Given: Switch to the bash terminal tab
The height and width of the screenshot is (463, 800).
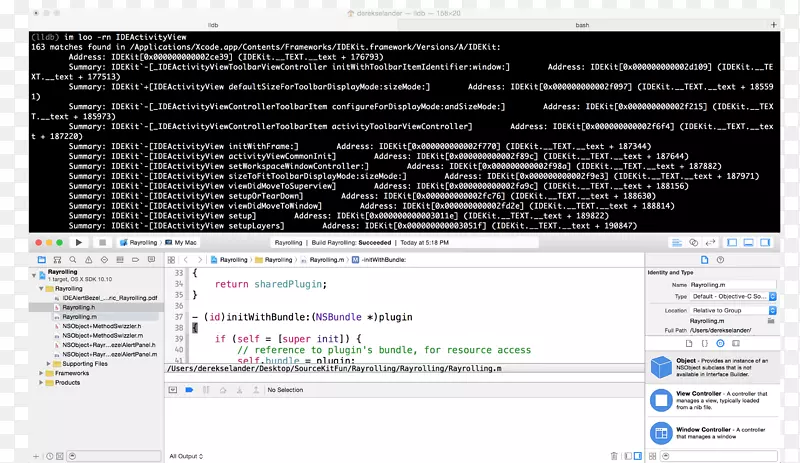Looking at the screenshot, I should 581,23.
